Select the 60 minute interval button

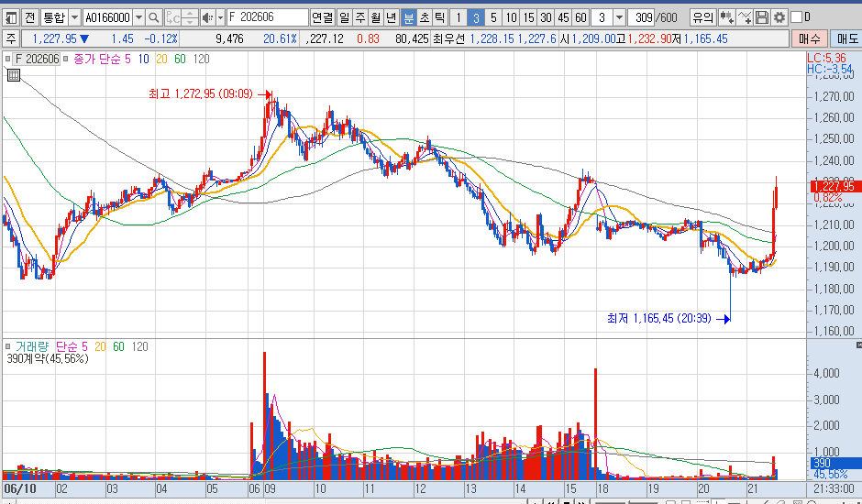(x=581, y=17)
